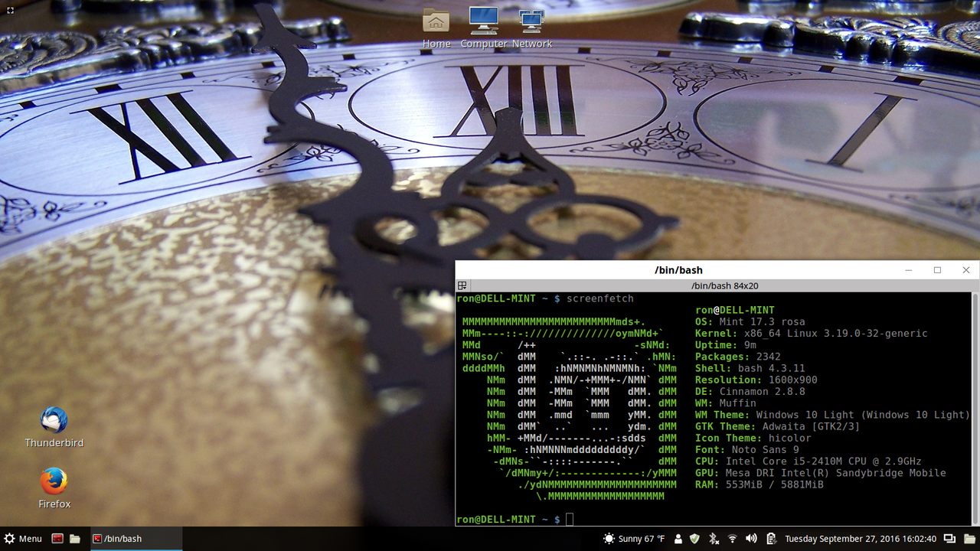Click the 'DE: Cinnamon 2.8.8' line

(750, 392)
